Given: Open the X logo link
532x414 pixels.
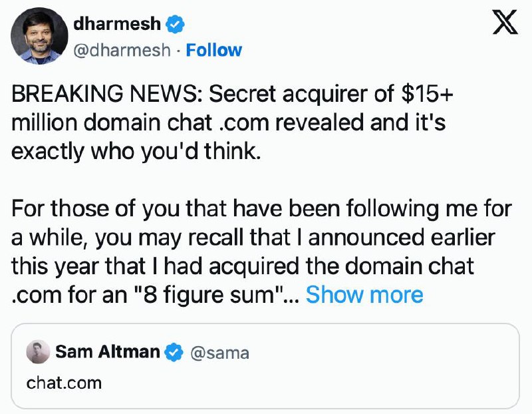Looking at the screenshot, I should click(505, 22).
